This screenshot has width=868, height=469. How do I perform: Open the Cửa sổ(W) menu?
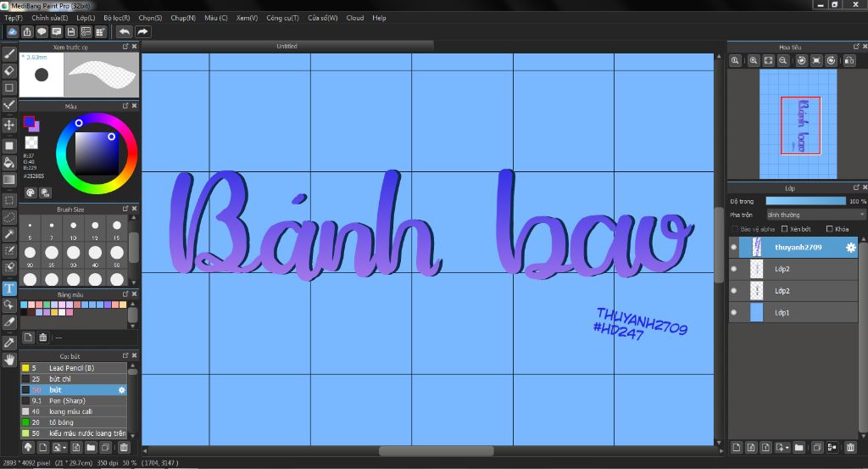pos(322,18)
